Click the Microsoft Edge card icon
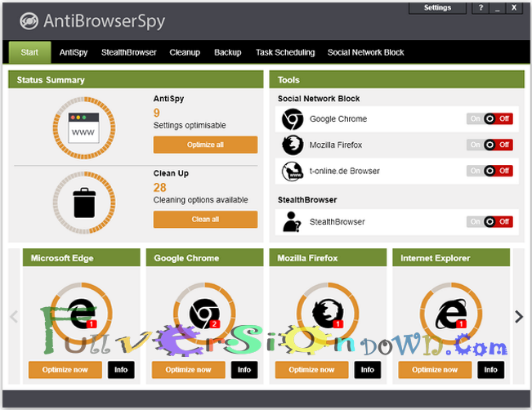This screenshot has width=532, height=410. (82, 313)
